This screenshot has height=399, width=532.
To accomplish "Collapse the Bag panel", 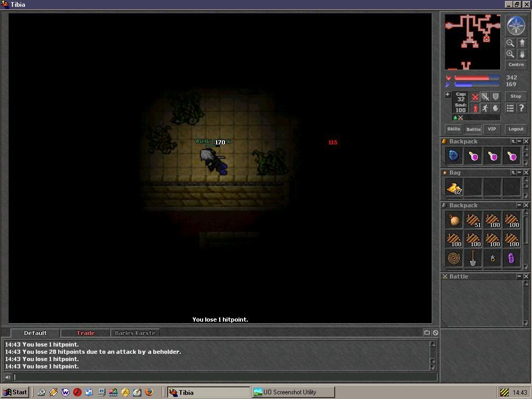I will [x=519, y=172].
